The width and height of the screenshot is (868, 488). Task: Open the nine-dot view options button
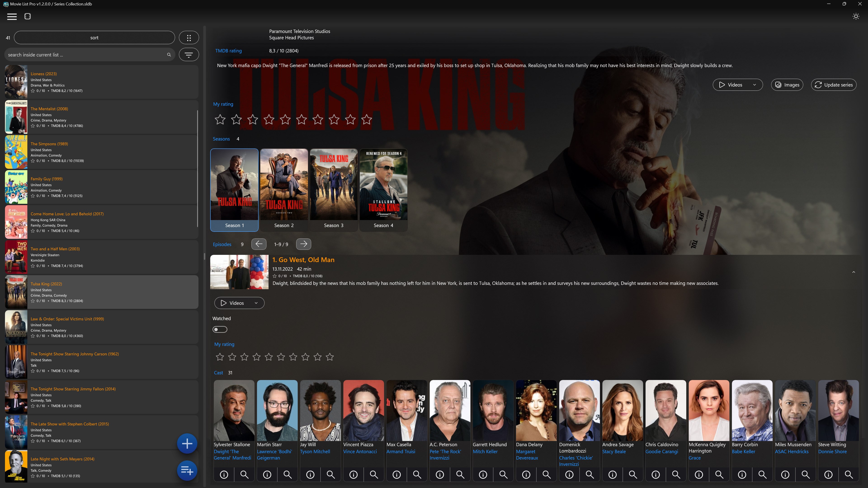[x=189, y=38]
